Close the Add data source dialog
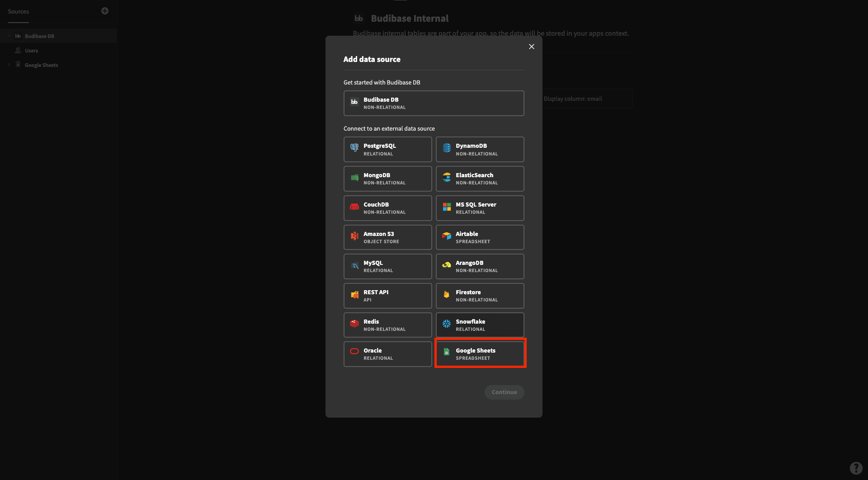 click(532, 47)
